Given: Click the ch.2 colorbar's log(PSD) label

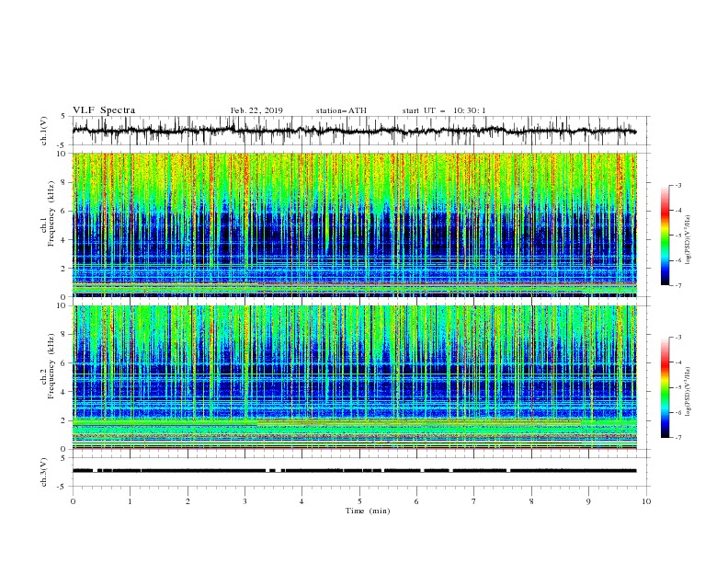Looking at the screenshot, I should click(688, 392).
